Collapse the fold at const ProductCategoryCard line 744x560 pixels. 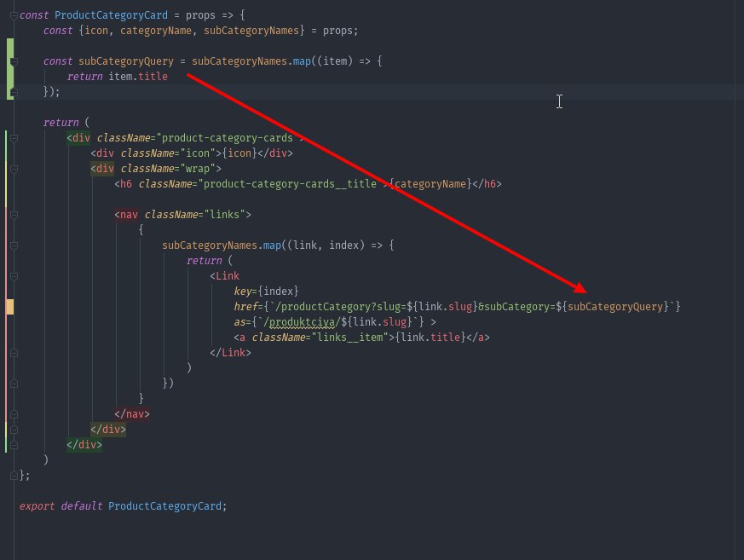pos(14,15)
